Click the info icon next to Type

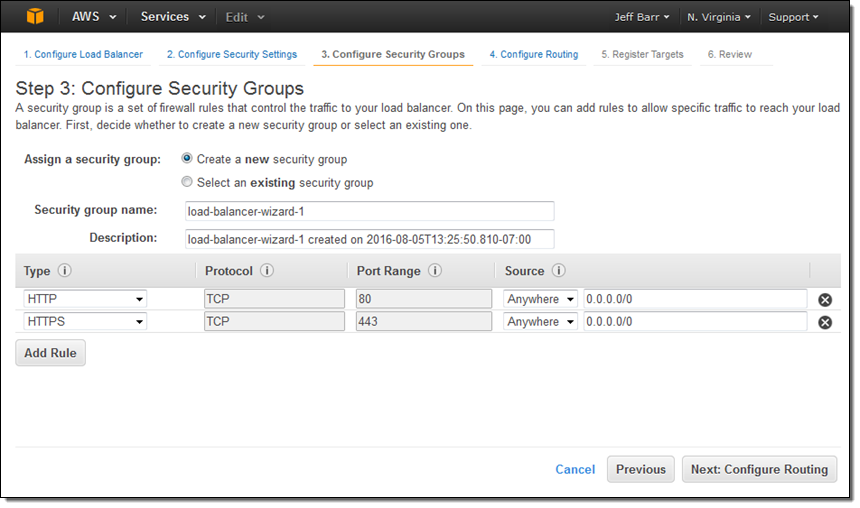tap(65, 271)
